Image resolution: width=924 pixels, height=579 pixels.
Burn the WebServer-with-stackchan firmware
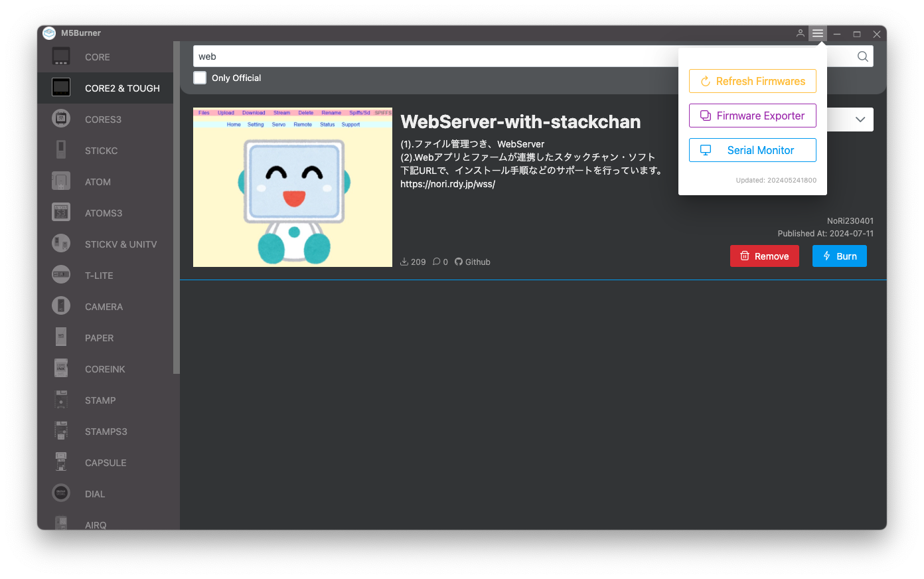[x=840, y=256]
